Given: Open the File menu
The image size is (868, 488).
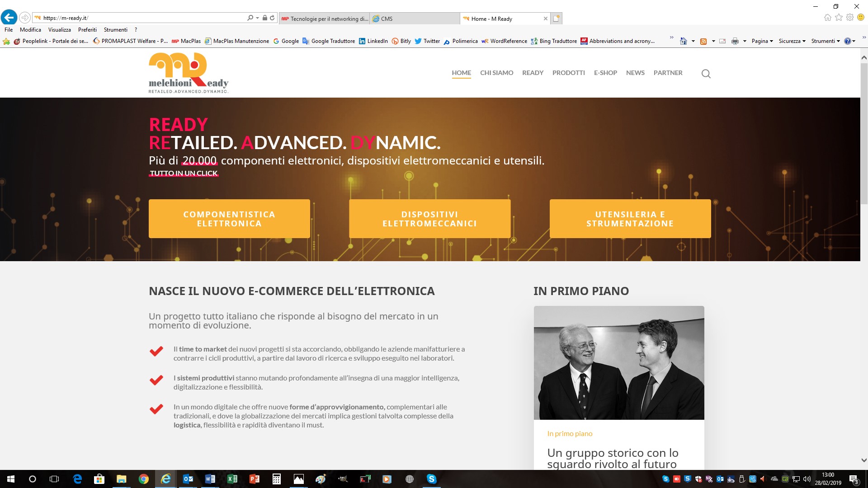Looking at the screenshot, I should (x=9, y=29).
